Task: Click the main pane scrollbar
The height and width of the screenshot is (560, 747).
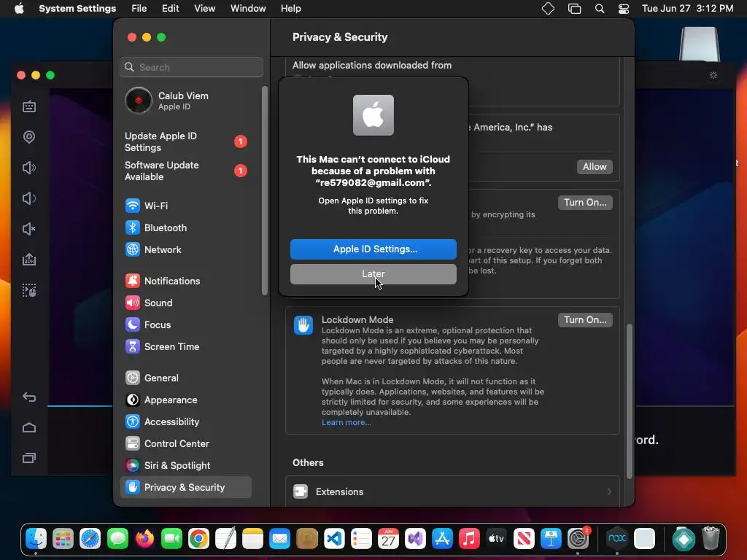Action: pyautogui.click(x=630, y=402)
